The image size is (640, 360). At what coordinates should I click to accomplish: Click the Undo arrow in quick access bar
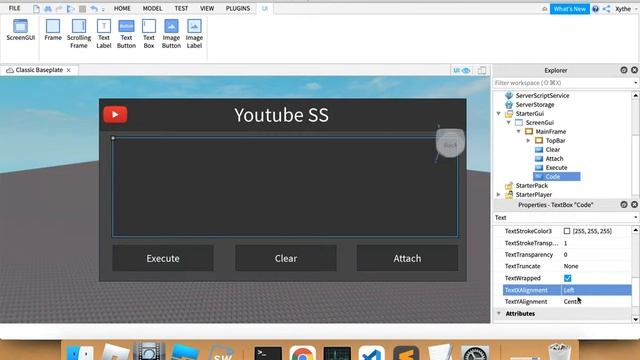94,9
